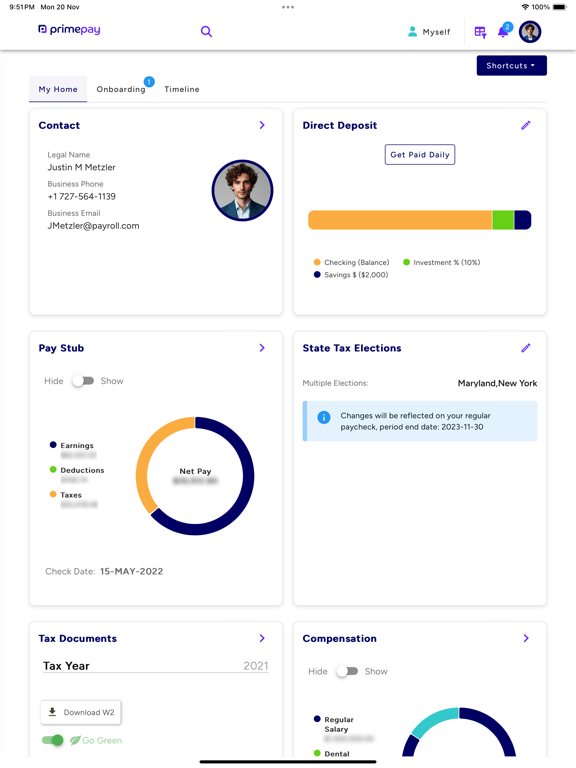Click the Onboarding notification badge
576x768 pixels.
click(x=149, y=82)
